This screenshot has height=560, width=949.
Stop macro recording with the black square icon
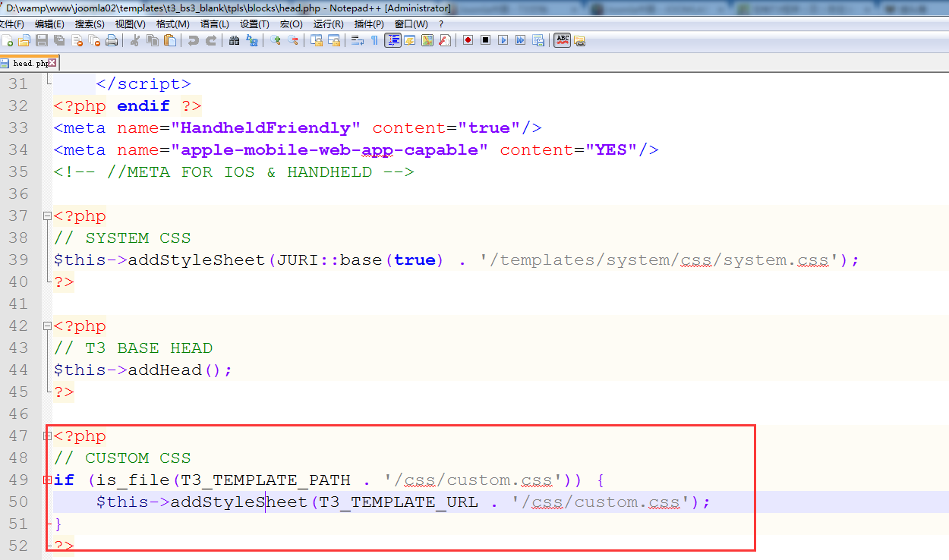tap(486, 40)
